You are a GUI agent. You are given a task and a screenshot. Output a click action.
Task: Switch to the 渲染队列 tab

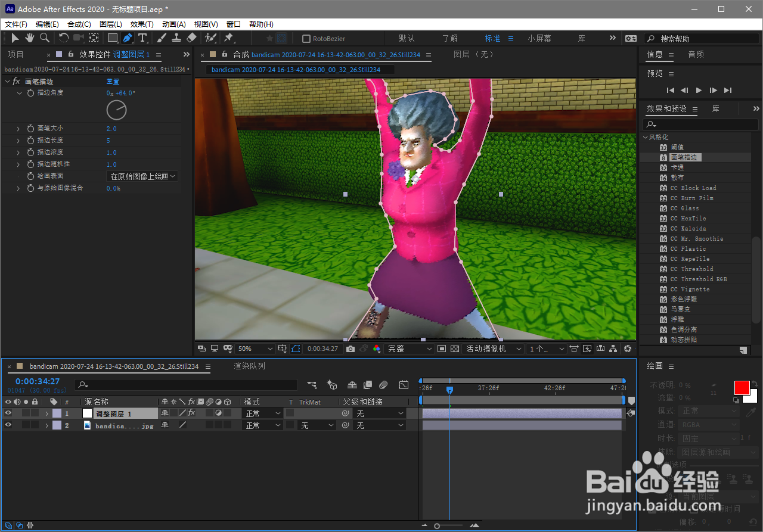coord(249,366)
